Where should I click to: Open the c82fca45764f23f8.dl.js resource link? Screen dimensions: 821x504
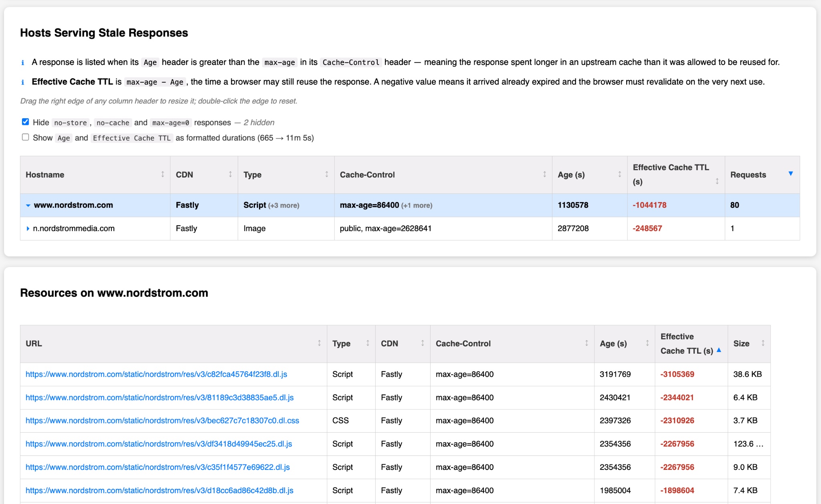(x=156, y=374)
